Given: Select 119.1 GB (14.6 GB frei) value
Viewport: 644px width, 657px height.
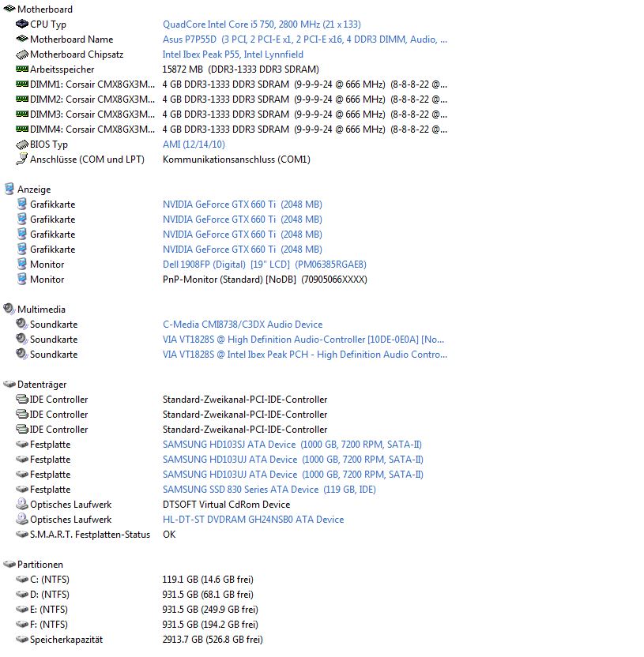Looking at the screenshot, I should [208, 580].
